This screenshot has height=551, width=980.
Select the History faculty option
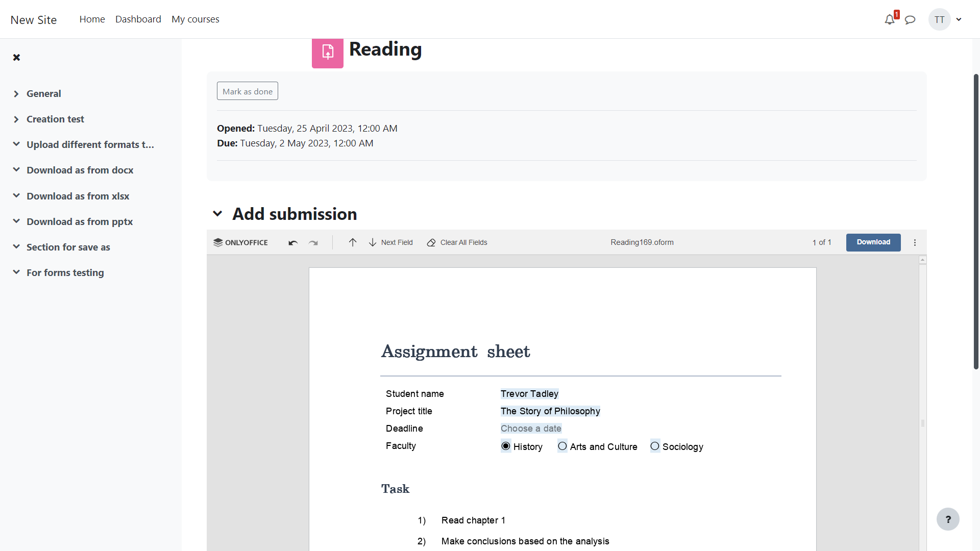click(506, 446)
